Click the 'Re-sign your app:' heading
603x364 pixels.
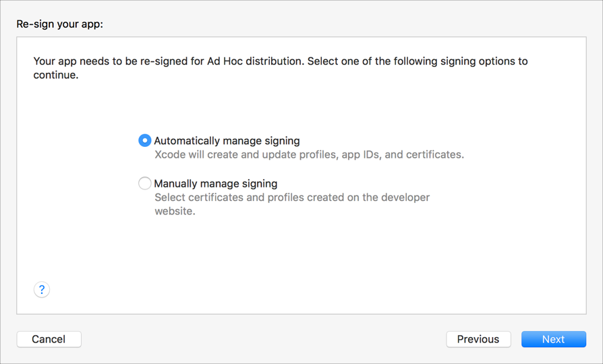pos(59,24)
